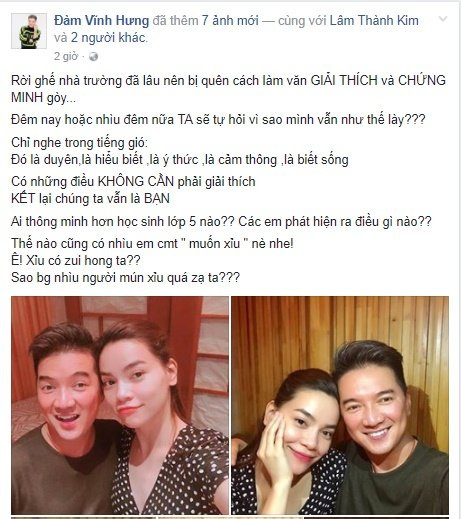Click the line "KẾT lại chúng ta vẫn là BẠN"

pos(90,199)
